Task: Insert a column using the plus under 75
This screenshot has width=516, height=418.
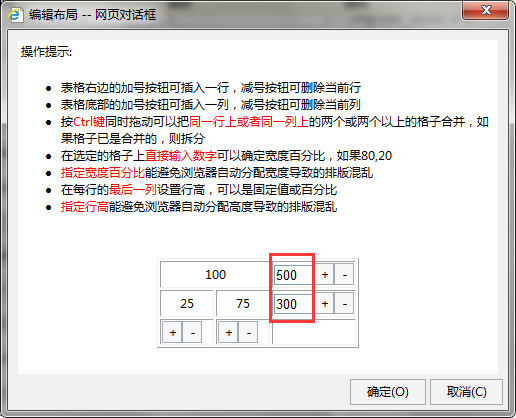Action: (228, 332)
